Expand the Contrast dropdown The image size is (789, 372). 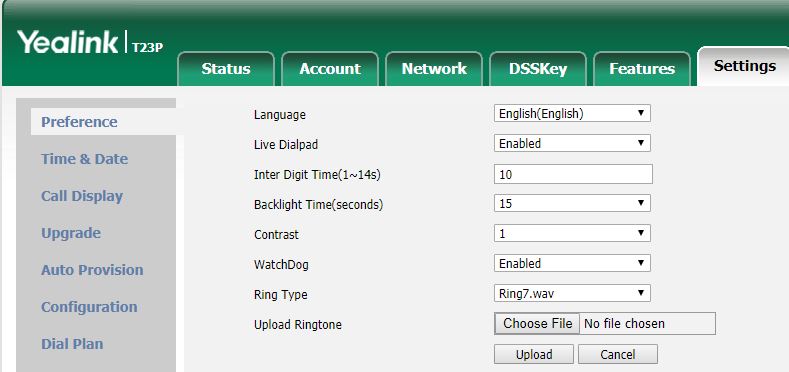click(x=572, y=233)
